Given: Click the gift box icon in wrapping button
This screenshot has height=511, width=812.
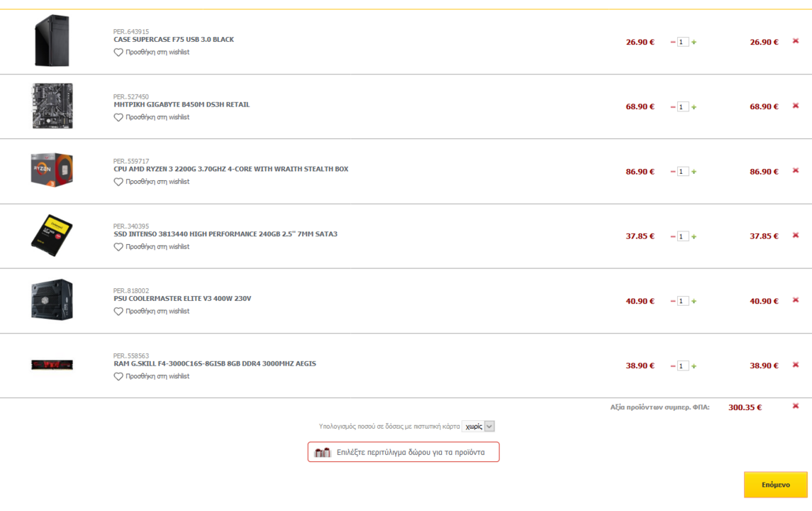Looking at the screenshot, I should pos(323,452).
